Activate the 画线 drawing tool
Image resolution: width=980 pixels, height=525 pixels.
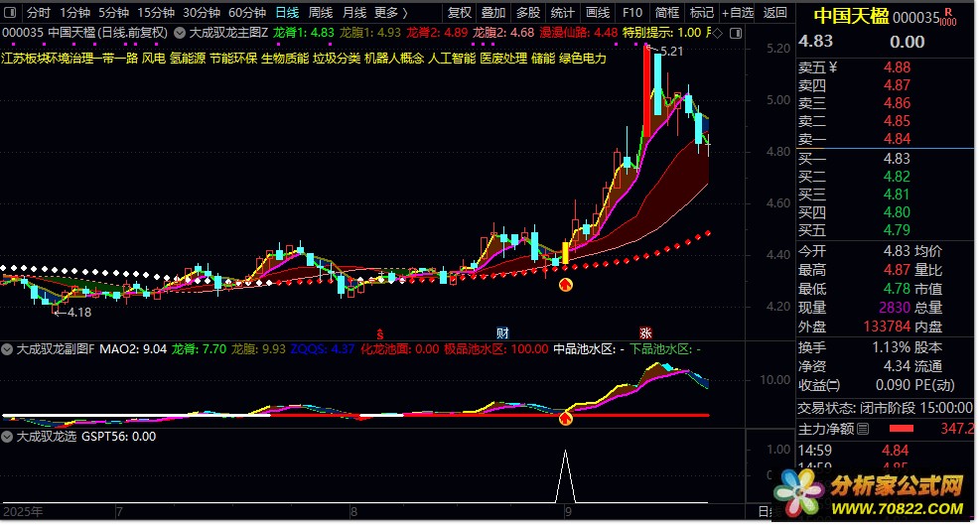598,12
